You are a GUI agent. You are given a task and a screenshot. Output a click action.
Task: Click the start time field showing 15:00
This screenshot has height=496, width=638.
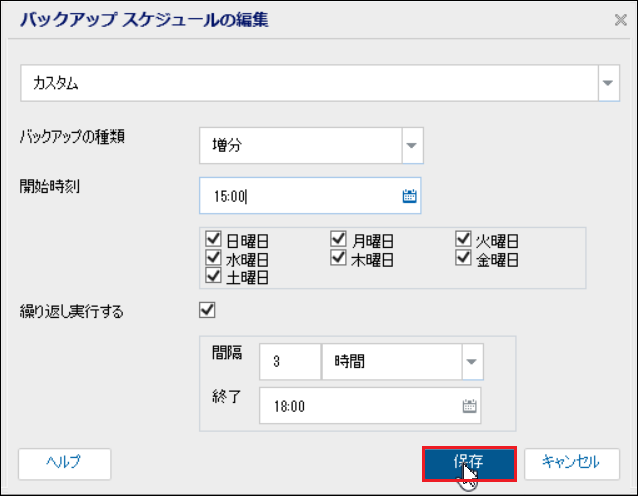[298, 196]
